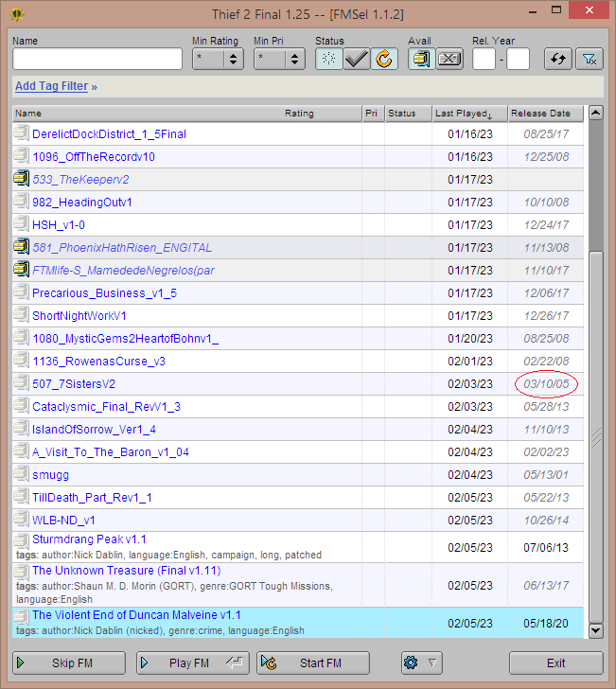Click archive icon of Precarious_Business_v1_5
Image resolution: width=616 pixels, height=689 pixels.
(x=21, y=292)
